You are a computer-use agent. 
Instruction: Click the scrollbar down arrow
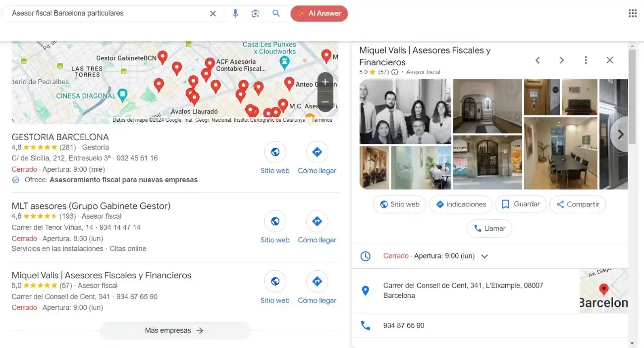point(632,344)
